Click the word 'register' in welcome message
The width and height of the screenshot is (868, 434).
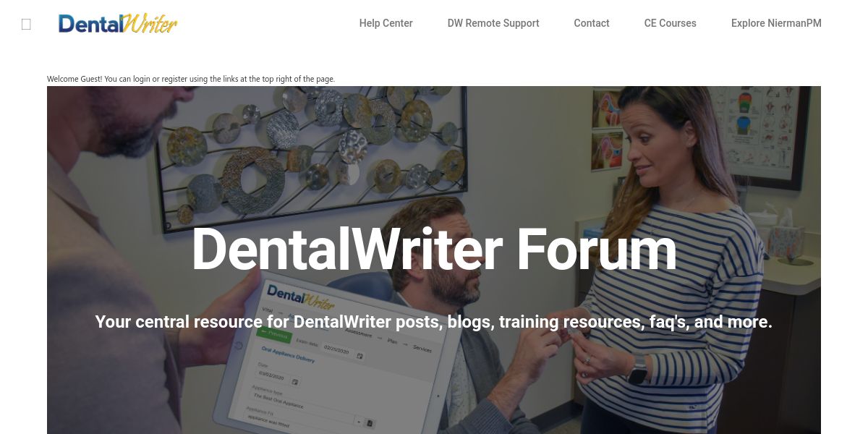[x=174, y=79]
